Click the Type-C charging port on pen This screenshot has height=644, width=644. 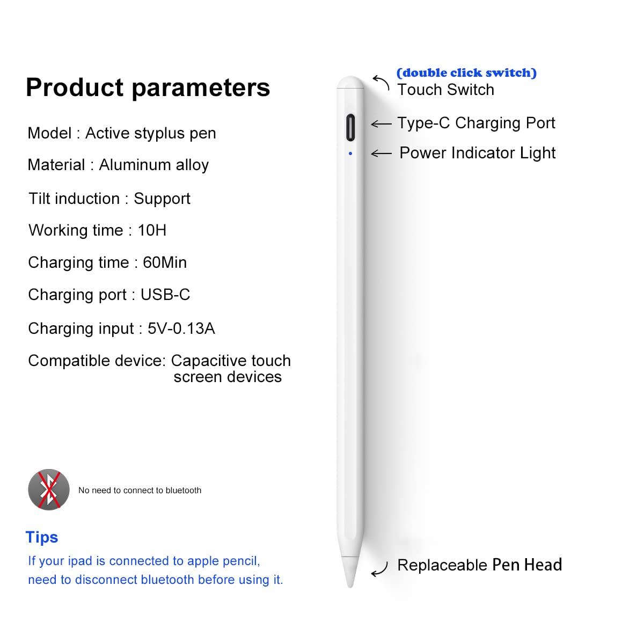(x=350, y=127)
